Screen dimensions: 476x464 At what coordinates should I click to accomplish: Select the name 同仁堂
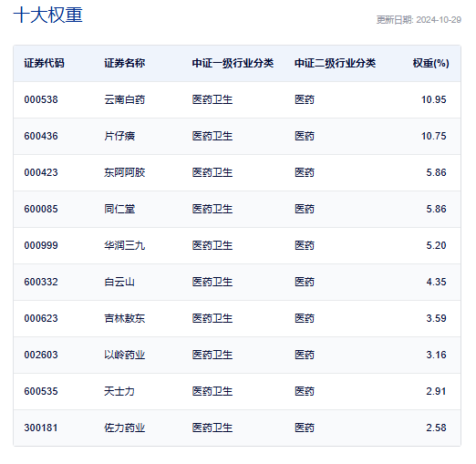point(119,209)
